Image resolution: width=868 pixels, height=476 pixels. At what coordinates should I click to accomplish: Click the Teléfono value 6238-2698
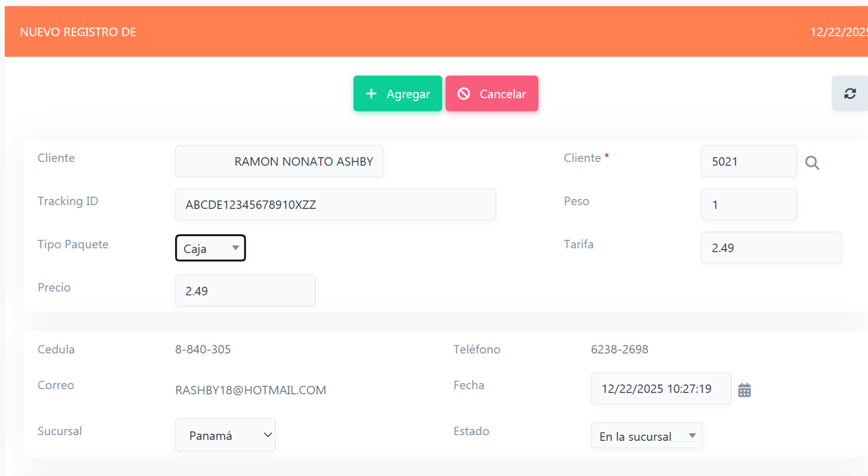pos(619,349)
